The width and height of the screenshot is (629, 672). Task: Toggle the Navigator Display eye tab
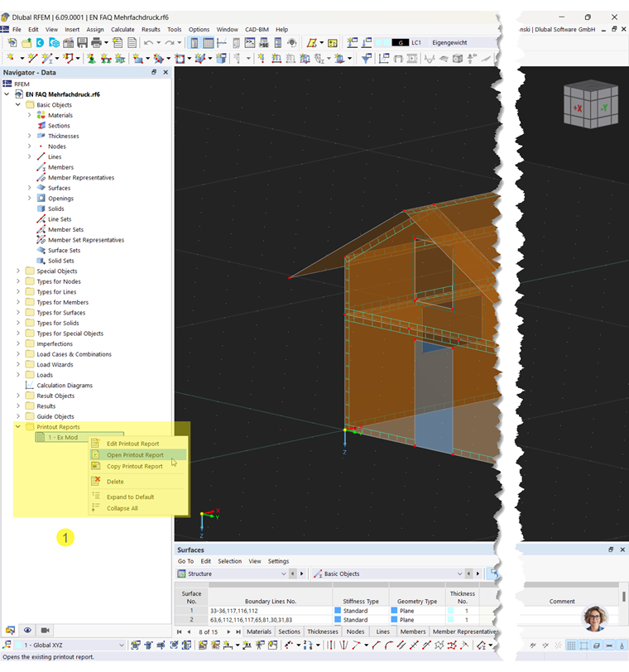pyautogui.click(x=27, y=631)
